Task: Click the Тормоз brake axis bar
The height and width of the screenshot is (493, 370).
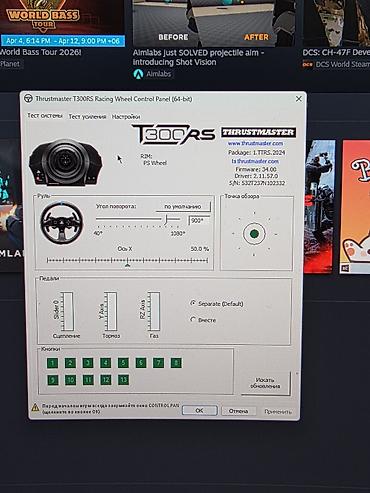Action: pyautogui.click(x=111, y=311)
